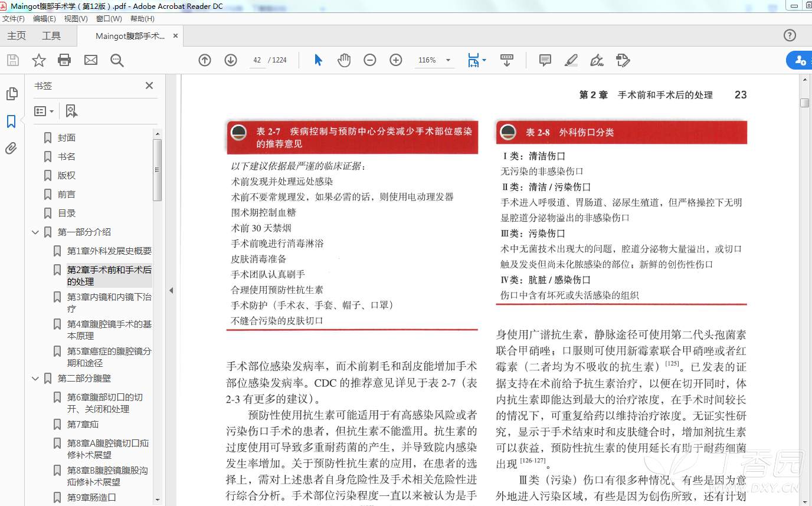
Task: Jump to 目录 bookmark
Action: (67, 213)
